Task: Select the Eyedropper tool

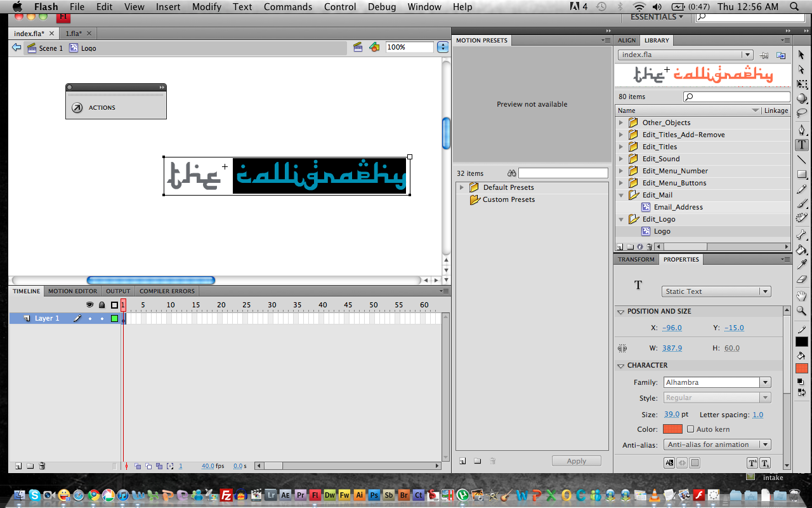Action: tap(802, 264)
